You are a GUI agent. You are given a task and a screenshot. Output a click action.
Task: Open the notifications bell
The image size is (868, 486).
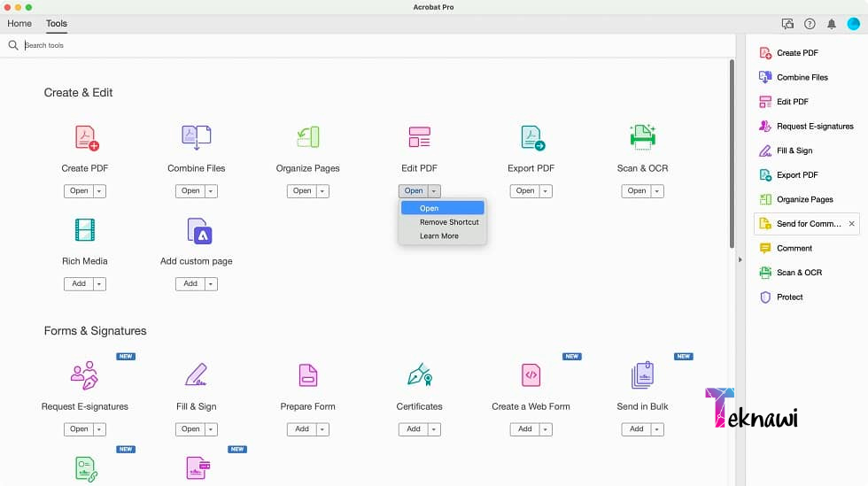pos(832,24)
